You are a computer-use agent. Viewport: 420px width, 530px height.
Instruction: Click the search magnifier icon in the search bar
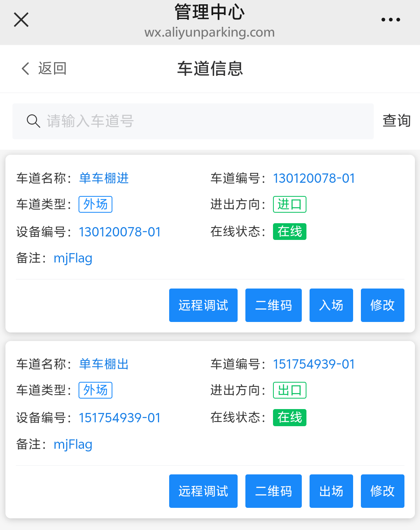[33, 121]
